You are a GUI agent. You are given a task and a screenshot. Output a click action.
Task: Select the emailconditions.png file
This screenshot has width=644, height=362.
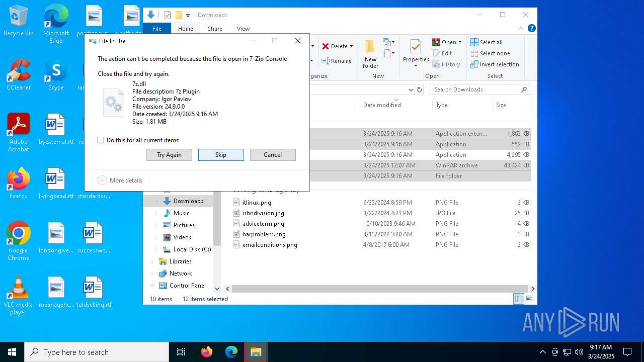pos(270,245)
